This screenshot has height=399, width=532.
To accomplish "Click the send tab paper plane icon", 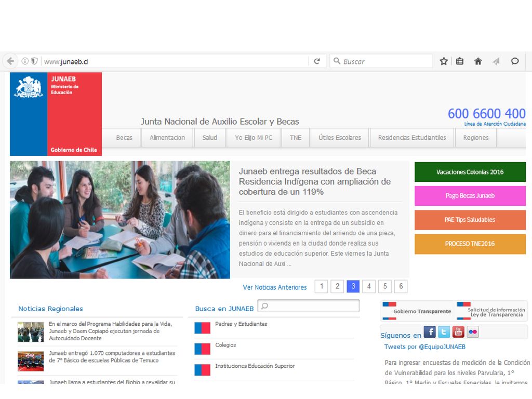I will pyautogui.click(x=496, y=61).
